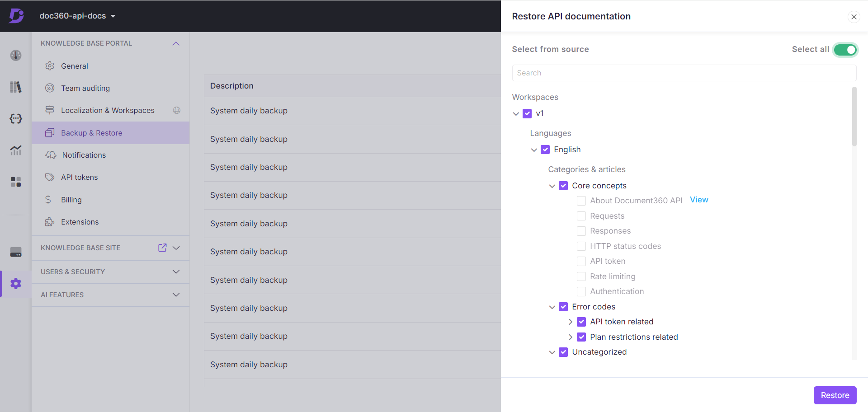Open API tokens settings

(x=111, y=177)
